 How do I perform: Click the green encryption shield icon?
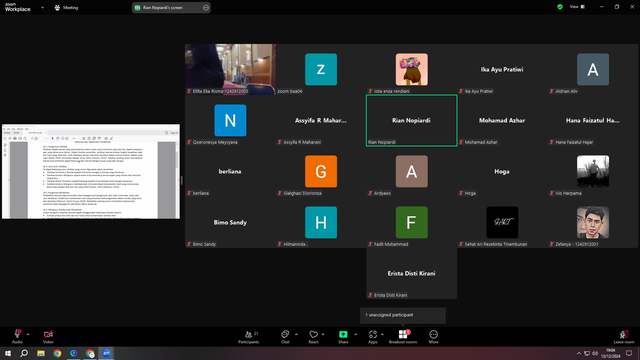point(560,7)
